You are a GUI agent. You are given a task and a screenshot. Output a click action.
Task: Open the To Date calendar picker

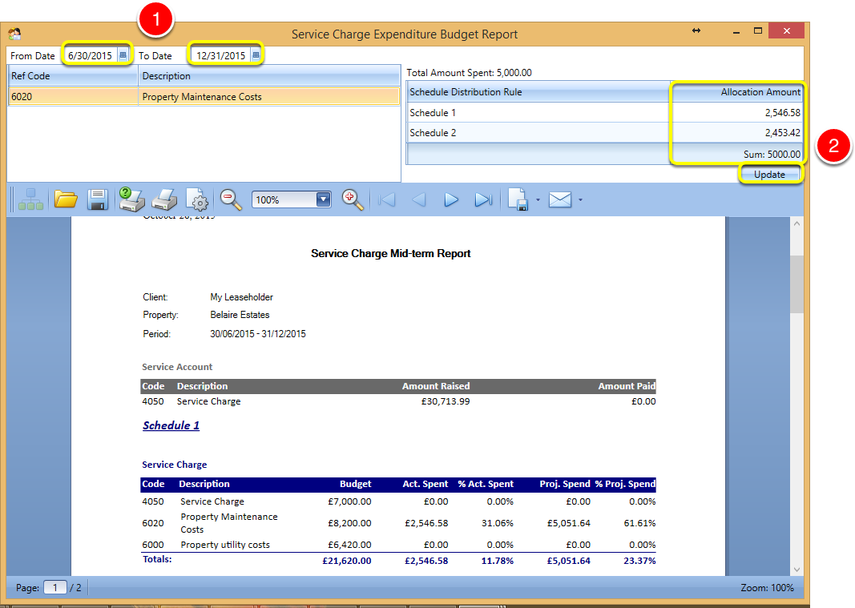(256, 55)
